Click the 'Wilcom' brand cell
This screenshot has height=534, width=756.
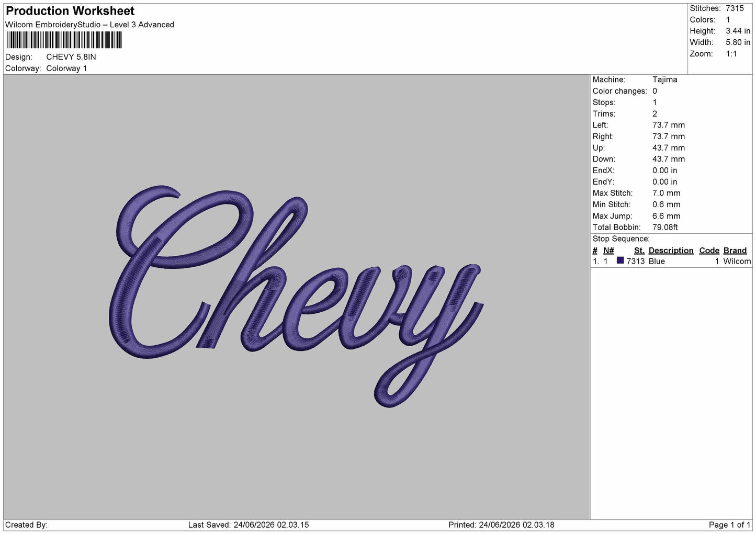(x=737, y=262)
